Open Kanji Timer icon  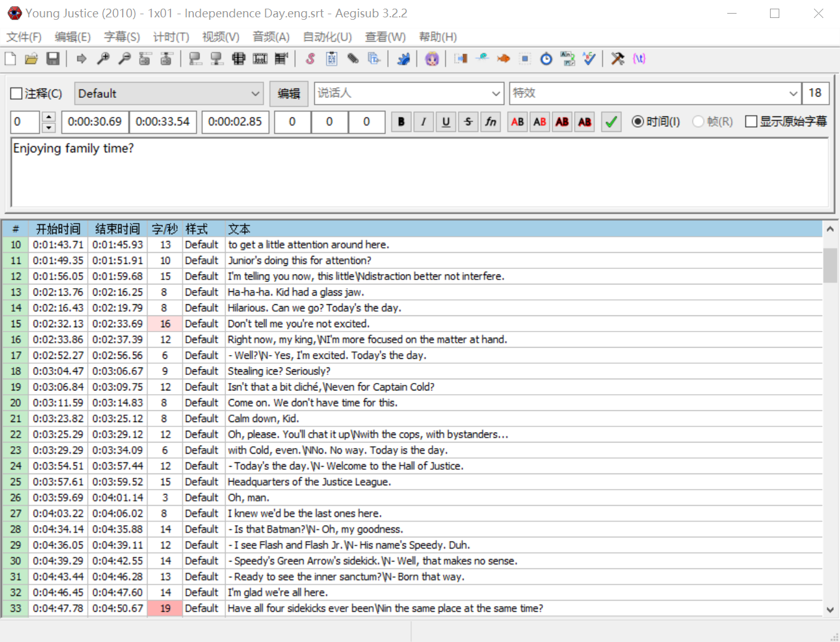[567, 59]
